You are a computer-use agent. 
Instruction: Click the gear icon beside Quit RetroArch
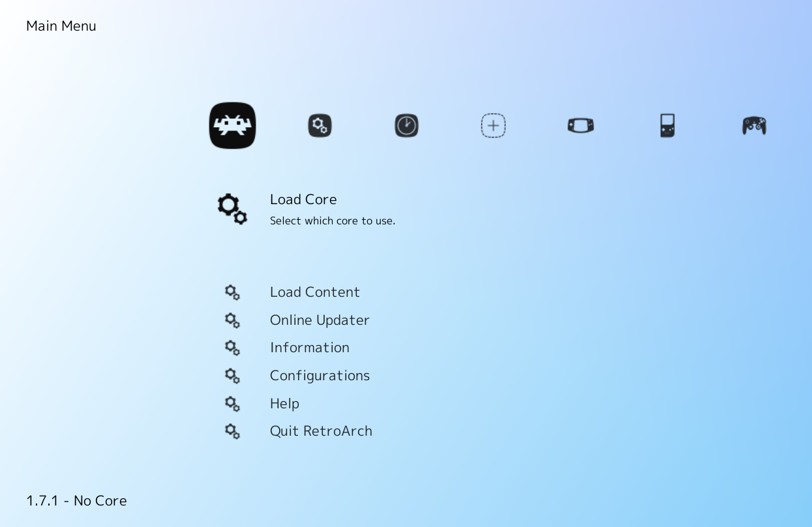point(232,431)
